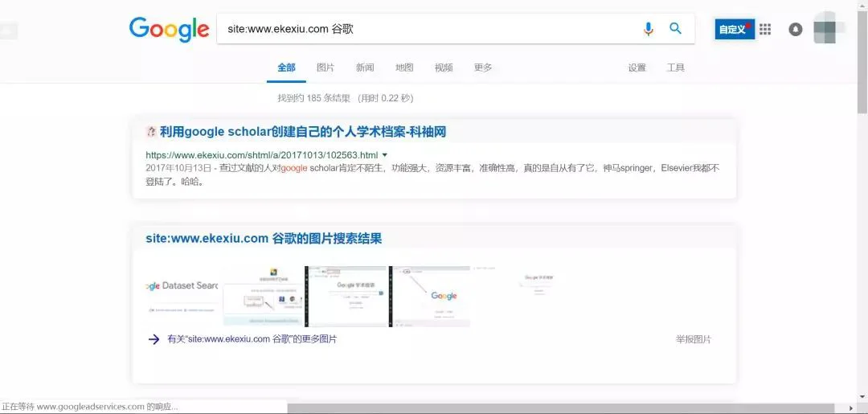This screenshot has width=868, height=414.
Task: Click the scrollbar down arrow
Action: (x=862, y=397)
